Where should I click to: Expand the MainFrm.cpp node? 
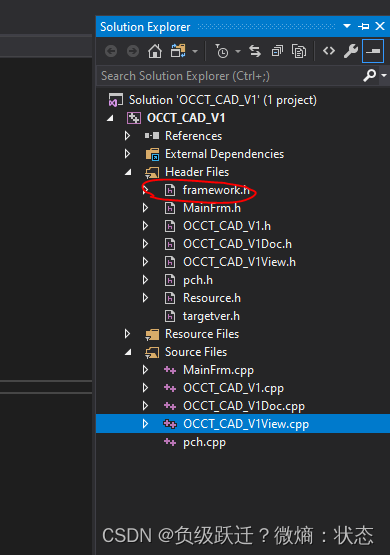coord(145,370)
